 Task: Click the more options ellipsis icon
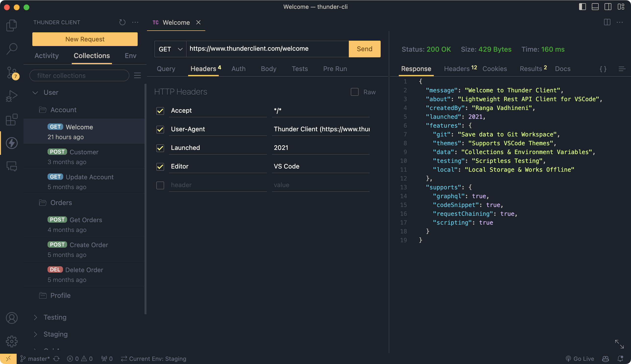[135, 22]
